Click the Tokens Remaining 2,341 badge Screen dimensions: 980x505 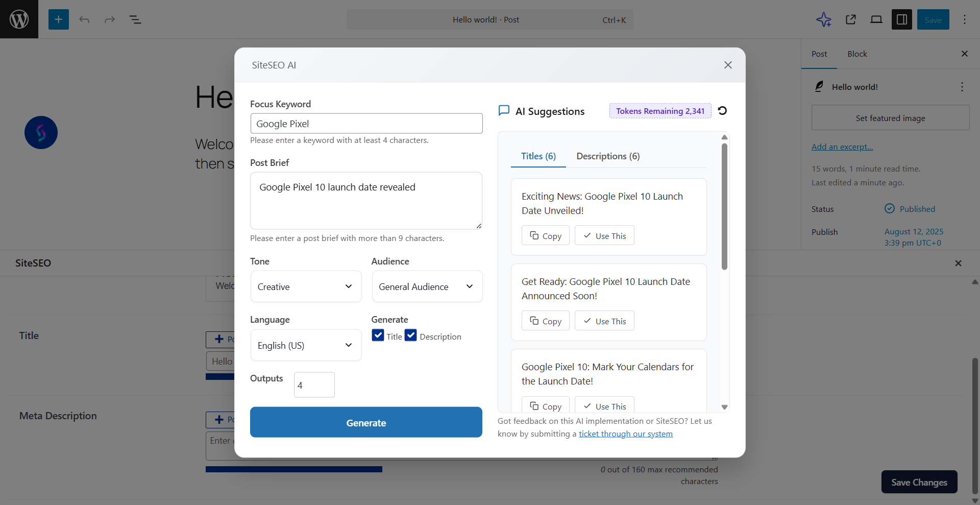[660, 111]
